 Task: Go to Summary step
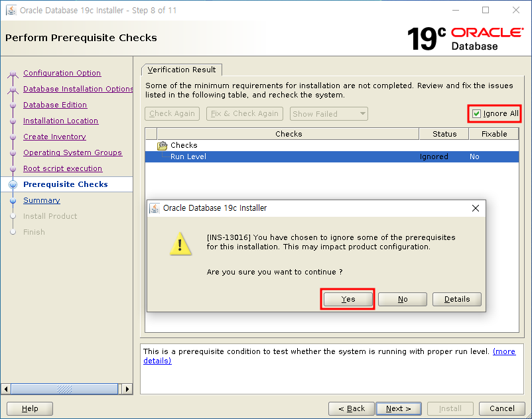click(x=42, y=200)
